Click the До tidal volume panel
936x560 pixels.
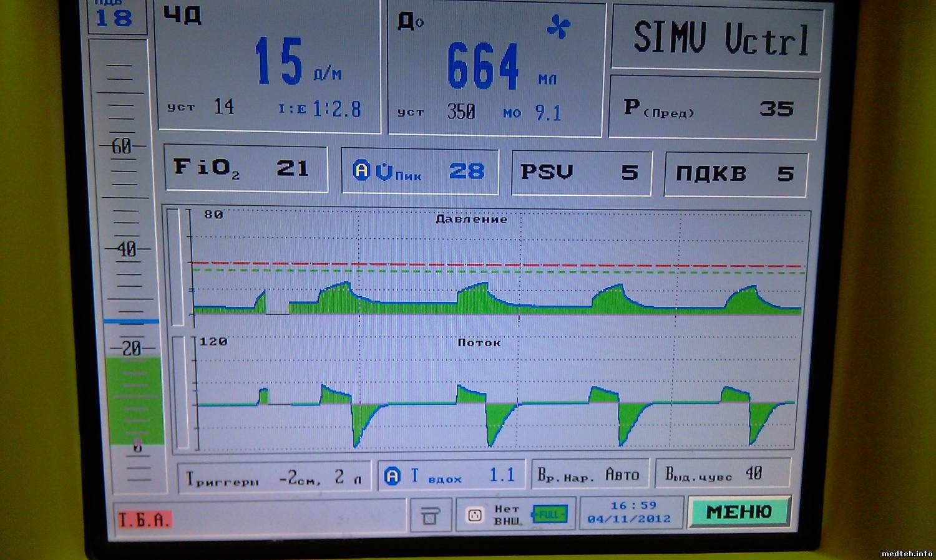[x=495, y=69]
